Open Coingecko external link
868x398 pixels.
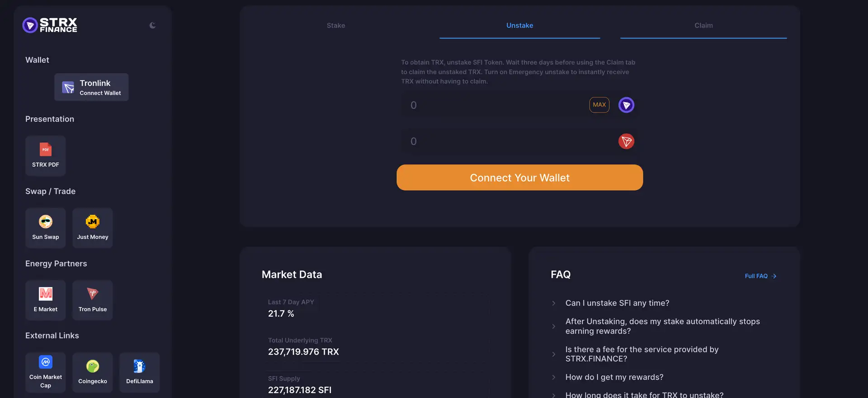coord(93,372)
